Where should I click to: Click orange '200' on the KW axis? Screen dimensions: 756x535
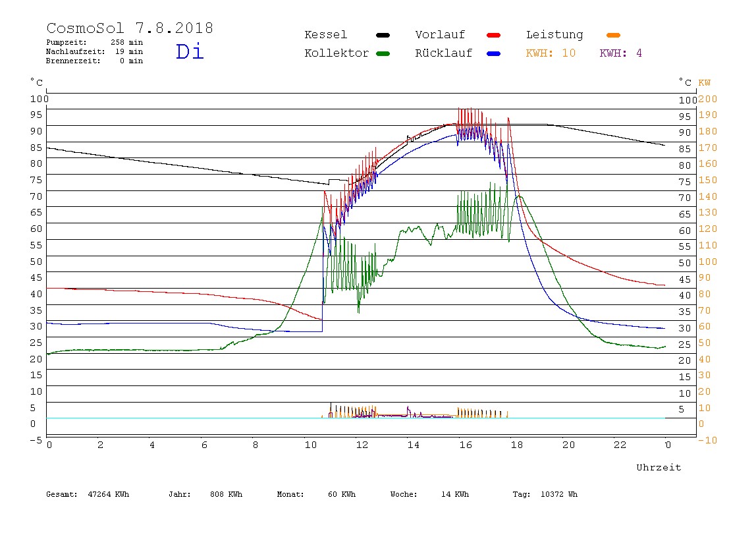[708, 99]
